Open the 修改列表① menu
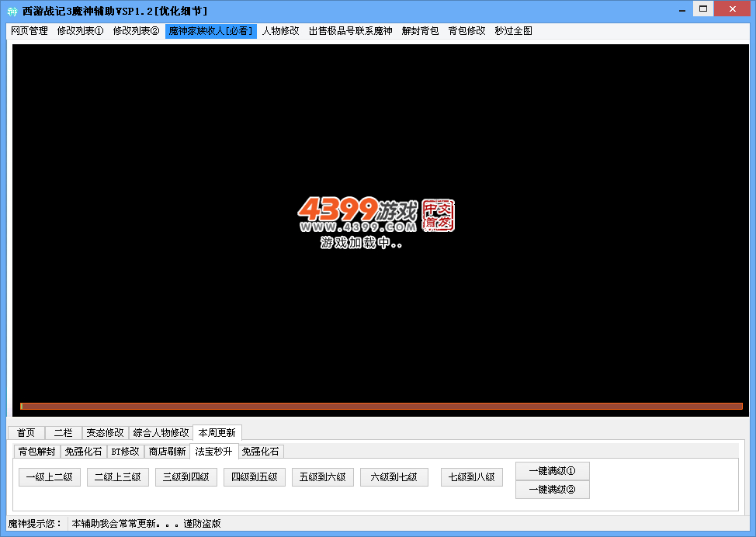Image resolution: width=756 pixels, height=537 pixels. tap(80, 31)
